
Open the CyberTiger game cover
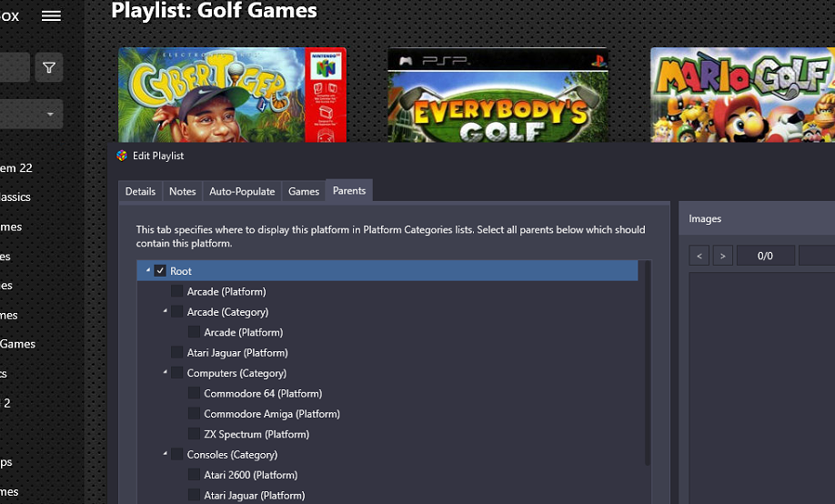click(x=232, y=95)
